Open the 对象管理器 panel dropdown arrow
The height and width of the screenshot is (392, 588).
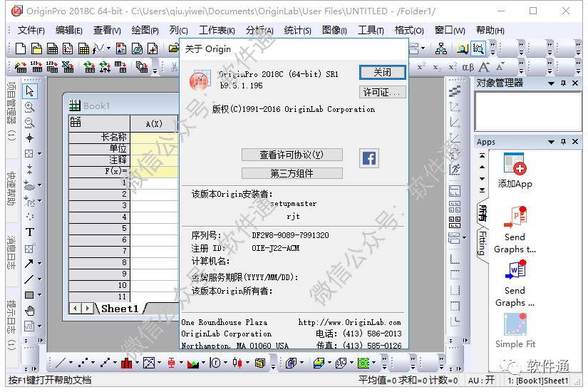tap(551, 83)
